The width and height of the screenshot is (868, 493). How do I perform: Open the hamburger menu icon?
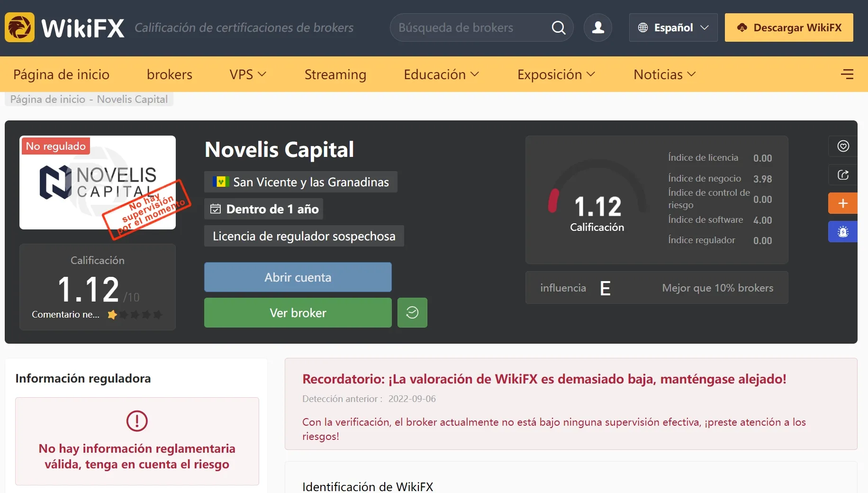coord(847,74)
